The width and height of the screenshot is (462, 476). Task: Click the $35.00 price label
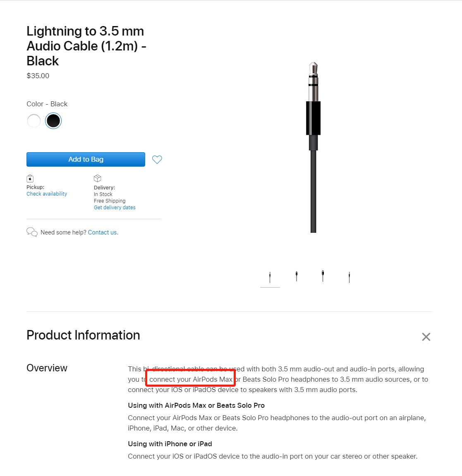pyautogui.click(x=38, y=76)
